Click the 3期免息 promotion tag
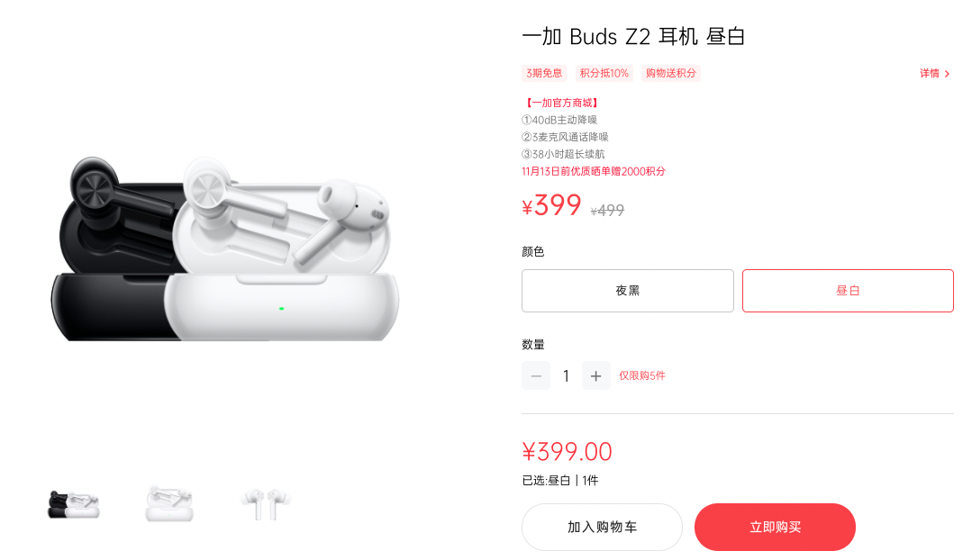This screenshot has width=972, height=560. [x=544, y=73]
